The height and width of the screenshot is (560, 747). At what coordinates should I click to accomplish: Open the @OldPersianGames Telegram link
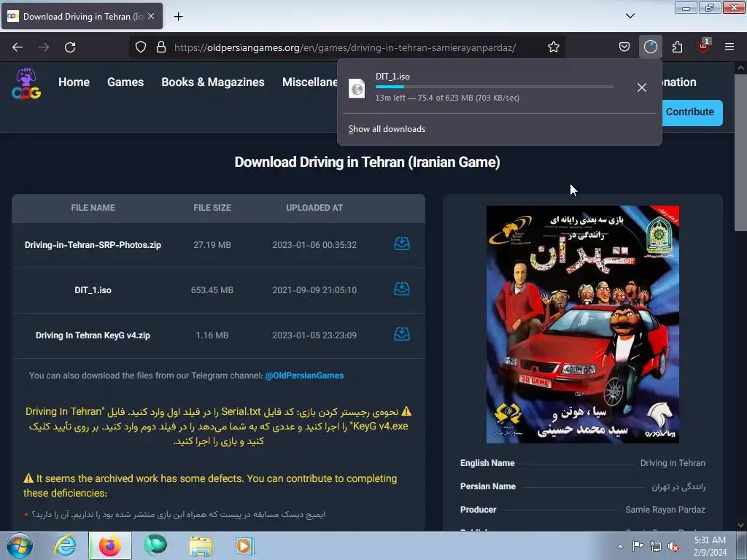(304, 376)
